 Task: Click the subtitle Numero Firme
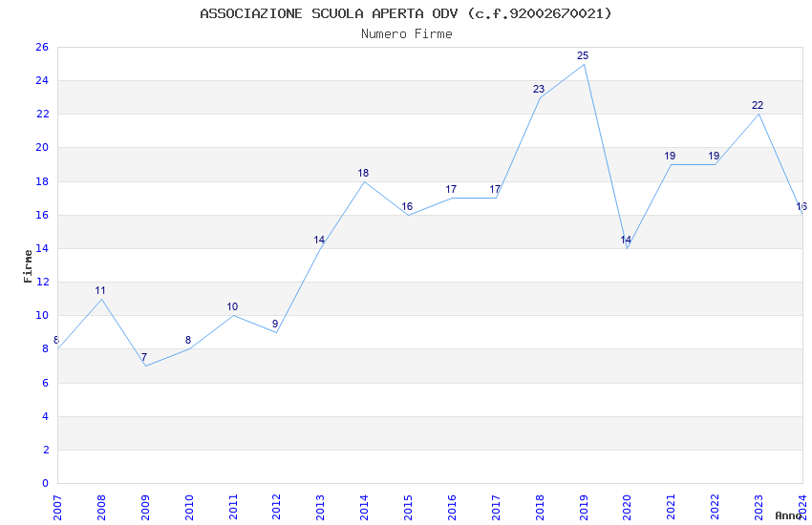click(x=407, y=34)
